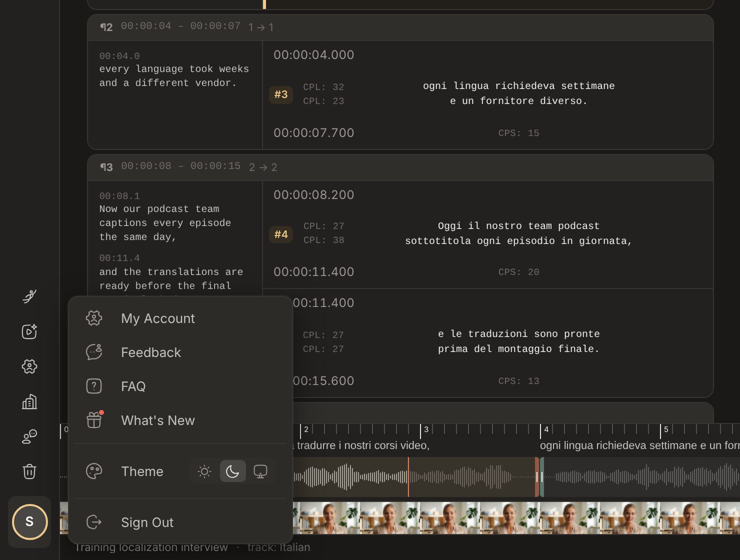The height and width of the screenshot is (560, 740).
Task: Open the team members sidebar icon
Action: click(29, 436)
